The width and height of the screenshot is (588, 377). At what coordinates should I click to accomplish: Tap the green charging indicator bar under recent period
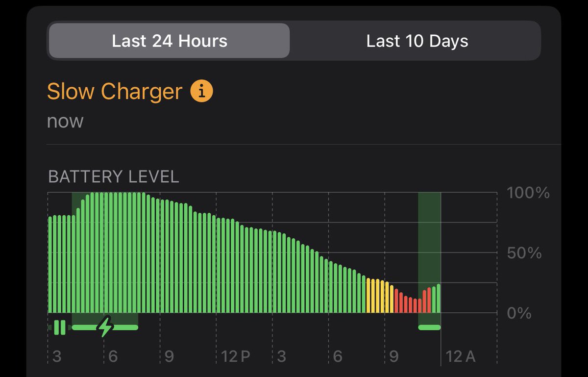point(429,327)
